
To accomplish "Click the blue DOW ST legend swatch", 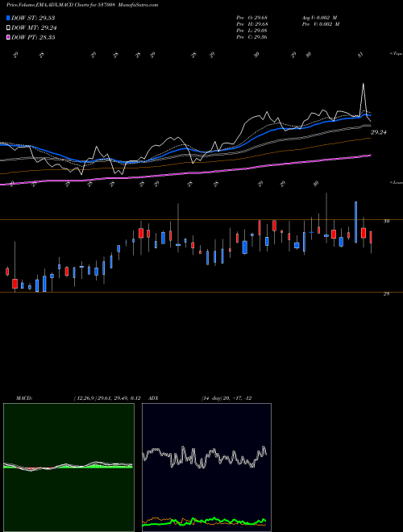I will [x=9, y=18].
